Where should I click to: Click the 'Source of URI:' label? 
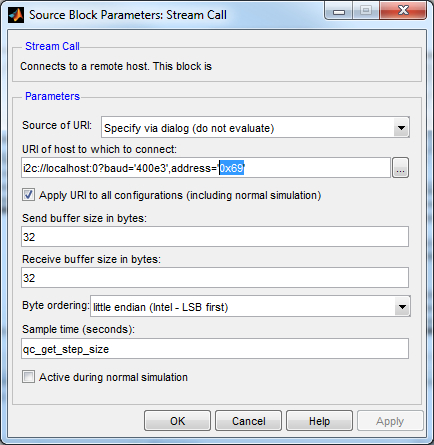point(57,125)
